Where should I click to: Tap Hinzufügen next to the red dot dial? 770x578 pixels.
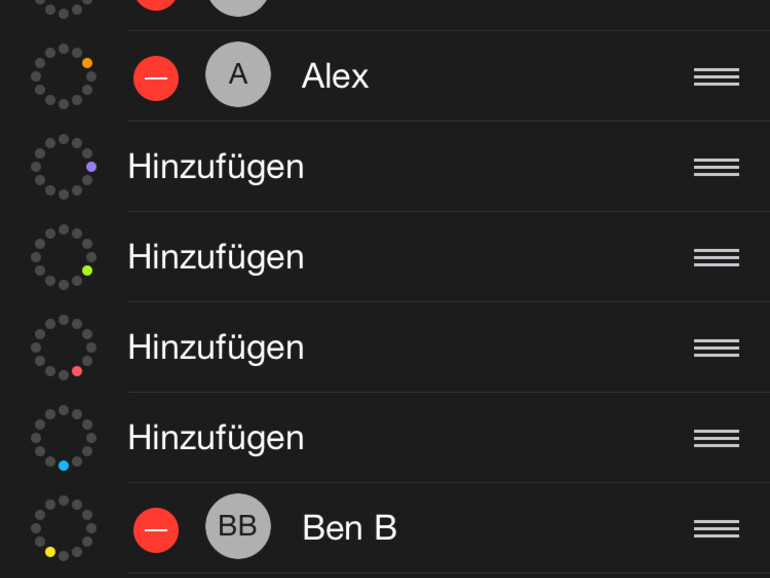[x=216, y=347]
